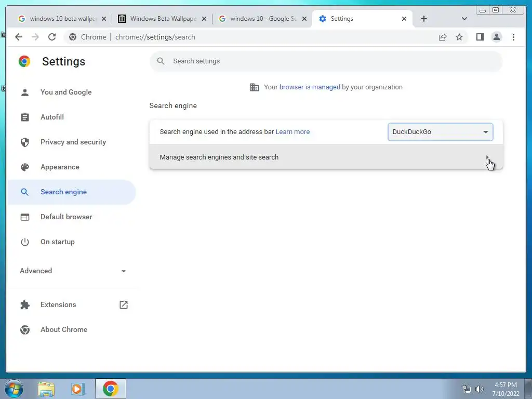Close the 'windows 10 - Google Search' tab
The height and width of the screenshot is (399, 532).
coord(304,19)
